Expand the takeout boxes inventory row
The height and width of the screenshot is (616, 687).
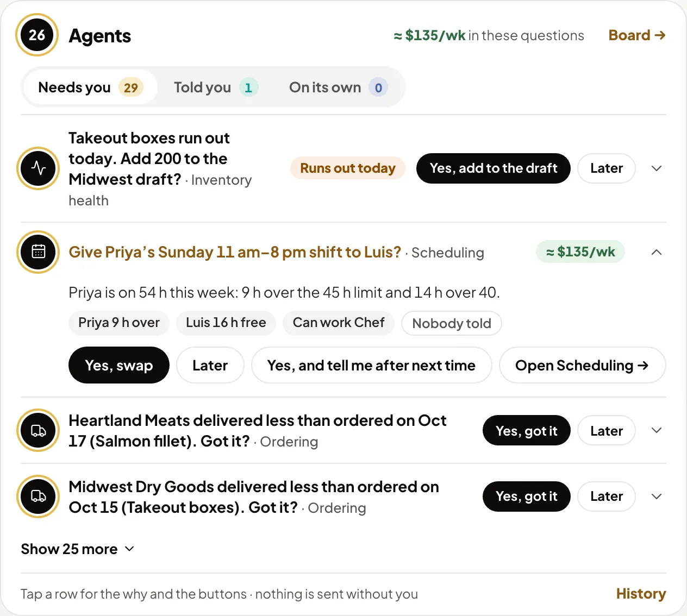click(657, 168)
